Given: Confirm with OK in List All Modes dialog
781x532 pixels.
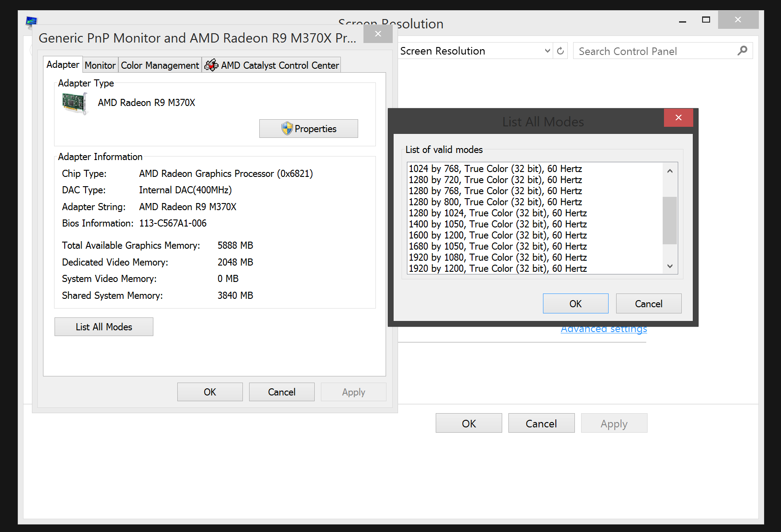Looking at the screenshot, I should [x=576, y=304].
